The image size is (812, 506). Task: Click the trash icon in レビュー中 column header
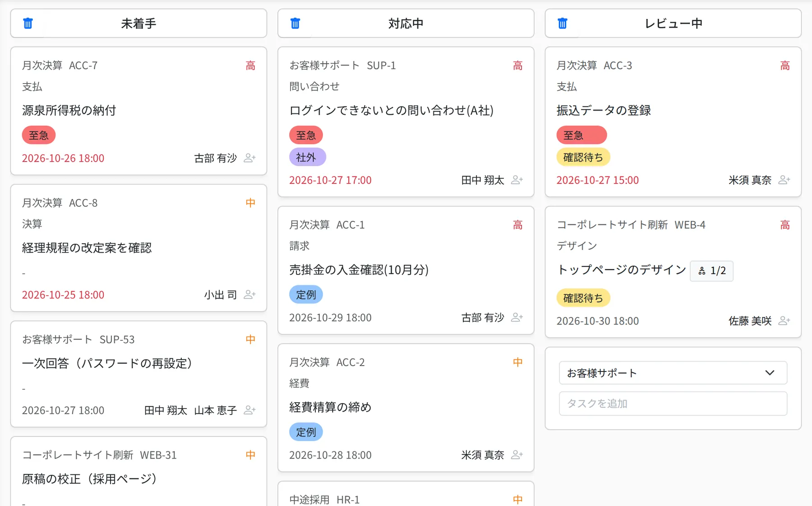pyautogui.click(x=562, y=23)
